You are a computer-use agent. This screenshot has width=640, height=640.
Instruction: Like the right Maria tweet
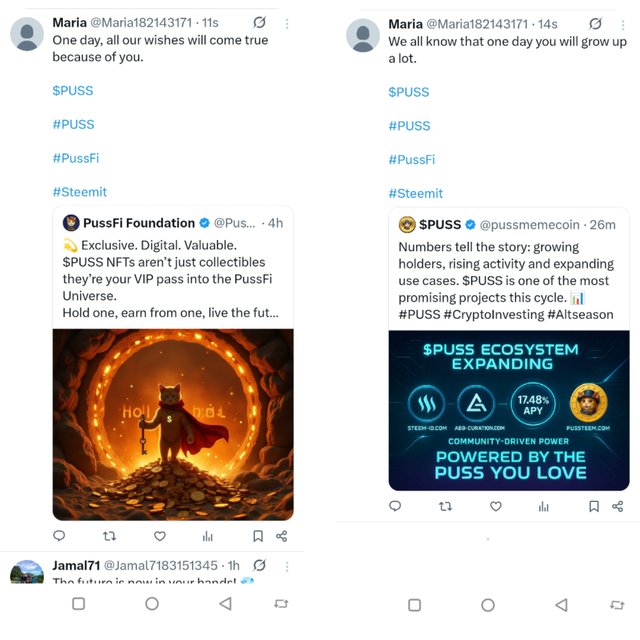495,507
